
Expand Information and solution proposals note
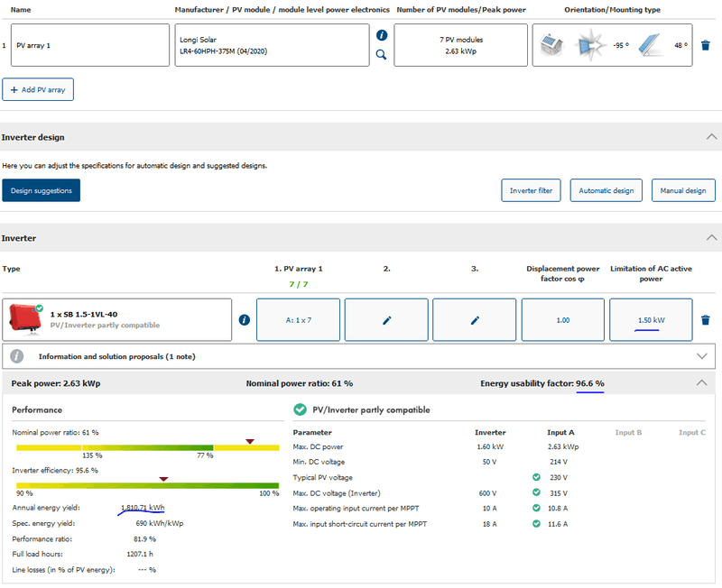(702, 356)
